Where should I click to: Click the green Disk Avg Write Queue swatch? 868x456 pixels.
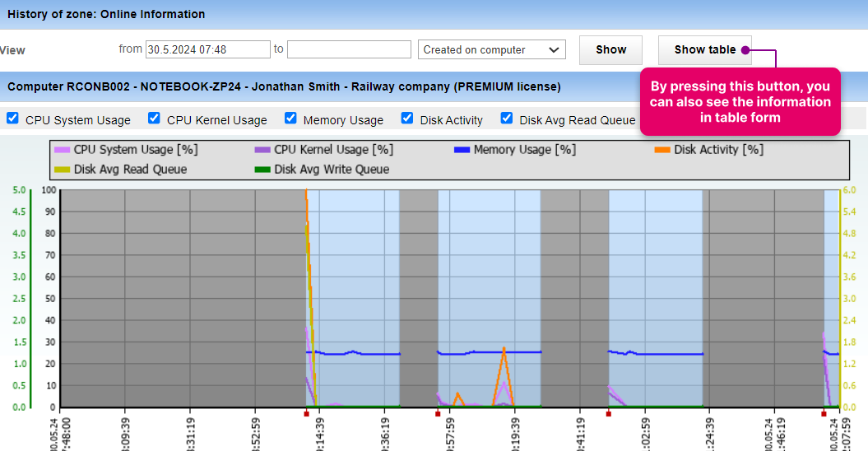click(262, 170)
